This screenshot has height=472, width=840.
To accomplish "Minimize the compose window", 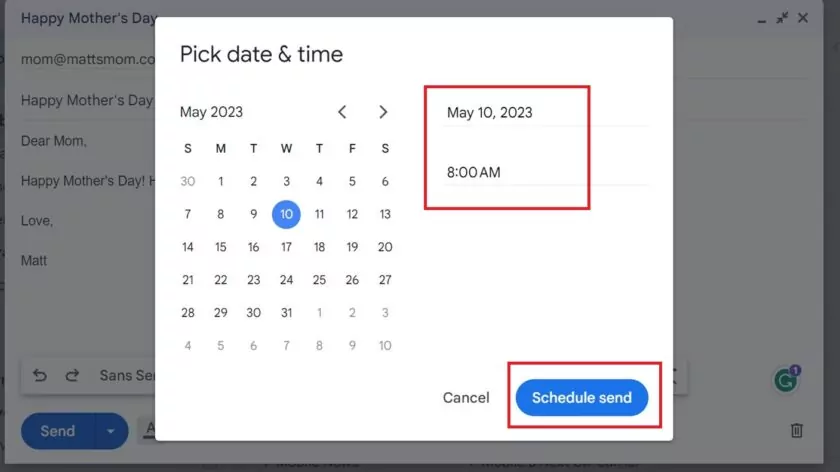I will pyautogui.click(x=761, y=20).
